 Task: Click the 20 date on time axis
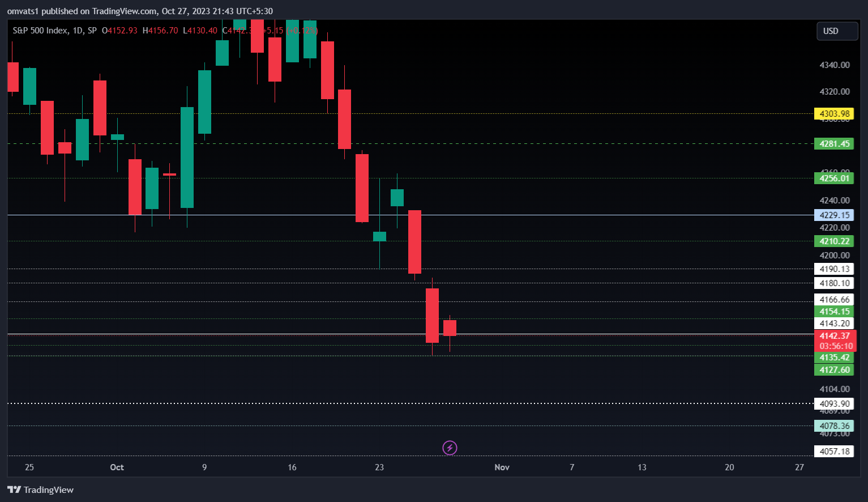click(x=729, y=467)
